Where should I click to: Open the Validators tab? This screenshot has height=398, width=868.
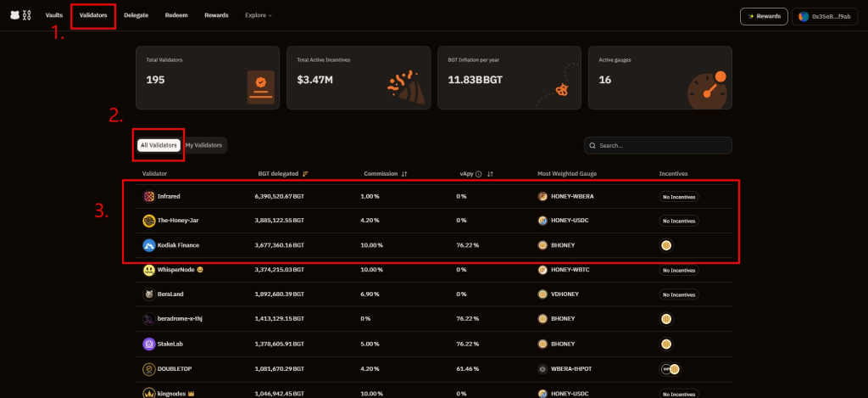coord(93,15)
